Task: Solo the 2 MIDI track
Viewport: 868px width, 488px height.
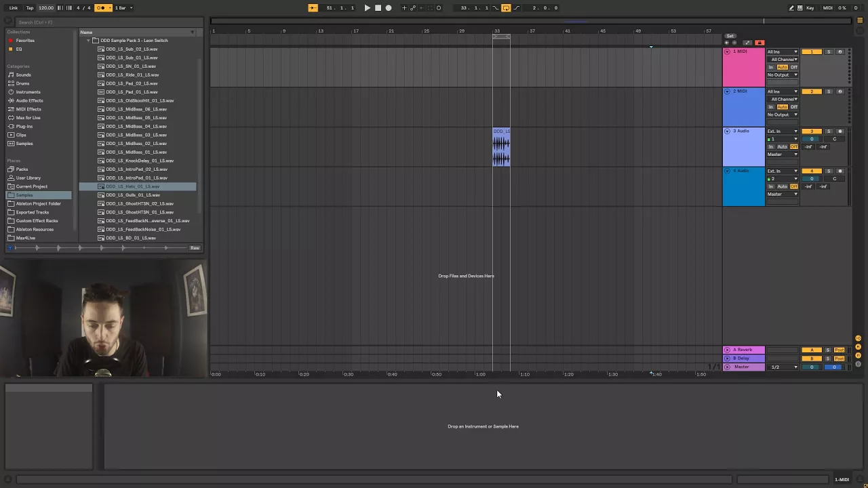Action: 828,91
